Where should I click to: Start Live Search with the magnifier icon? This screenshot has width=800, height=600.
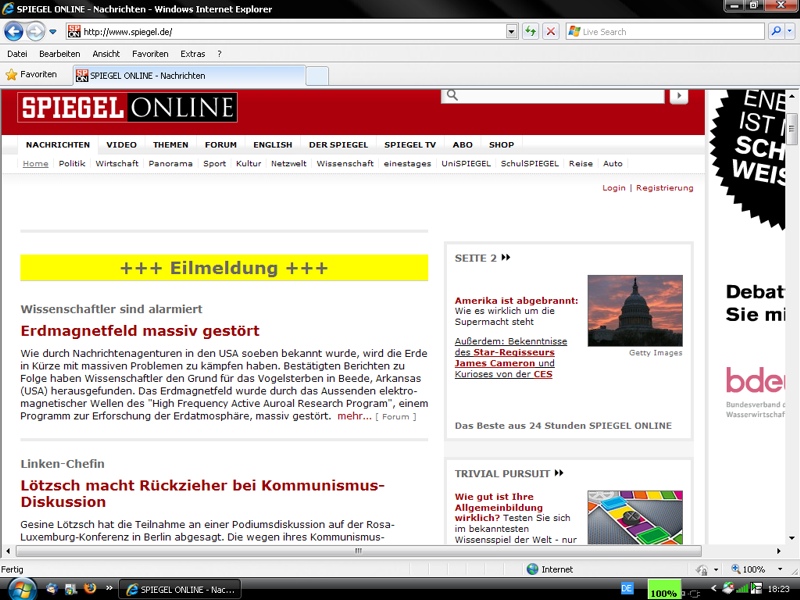click(776, 32)
